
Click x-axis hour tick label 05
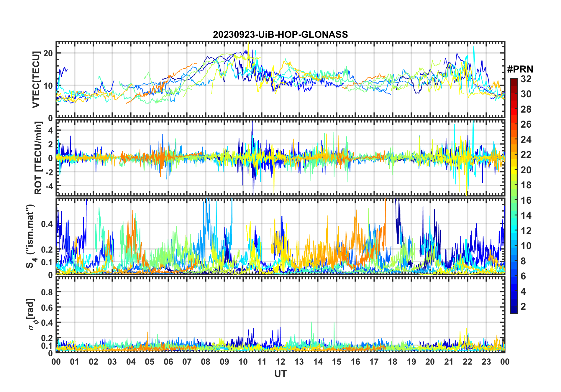pyautogui.click(x=150, y=362)
